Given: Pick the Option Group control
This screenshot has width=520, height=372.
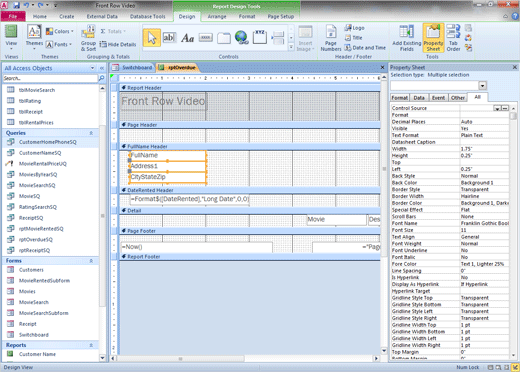Looking at the screenshot, I should pyautogui.click(x=260, y=37).
